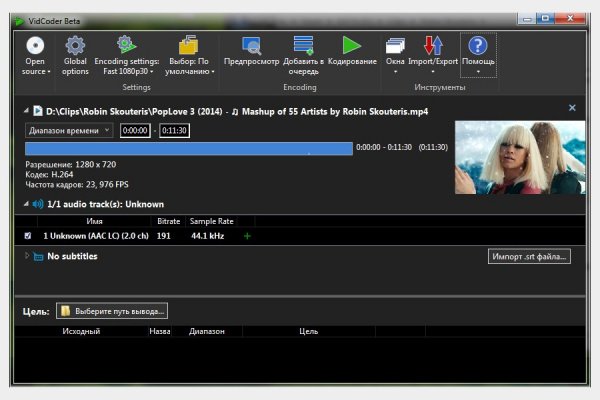Uncheck the 1 Unknown (AAC LC) audio track

point(28,236)
